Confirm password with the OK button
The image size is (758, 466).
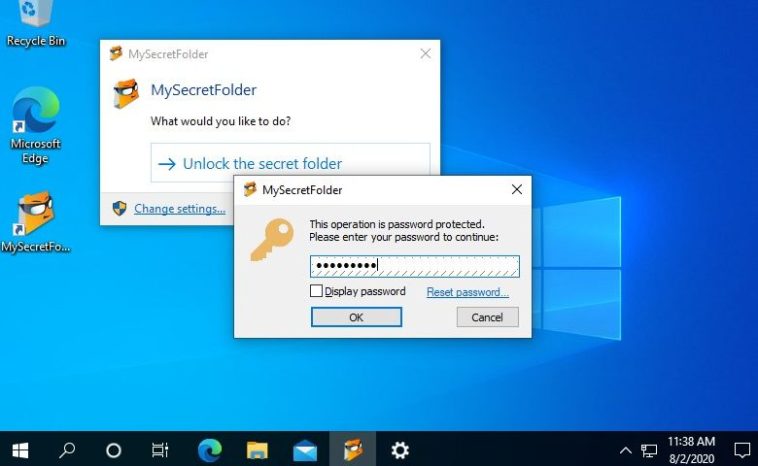(x=356, y=317)
